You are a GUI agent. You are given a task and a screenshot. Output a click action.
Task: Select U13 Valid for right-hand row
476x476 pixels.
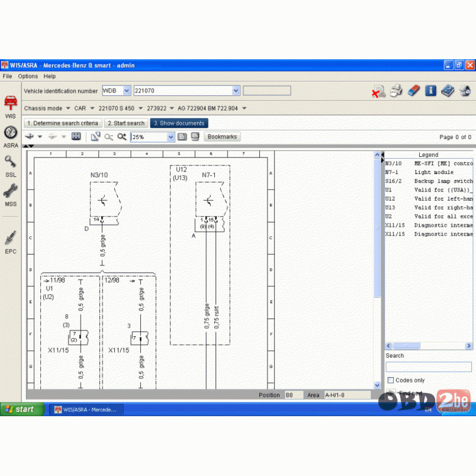tap(429, 207)
